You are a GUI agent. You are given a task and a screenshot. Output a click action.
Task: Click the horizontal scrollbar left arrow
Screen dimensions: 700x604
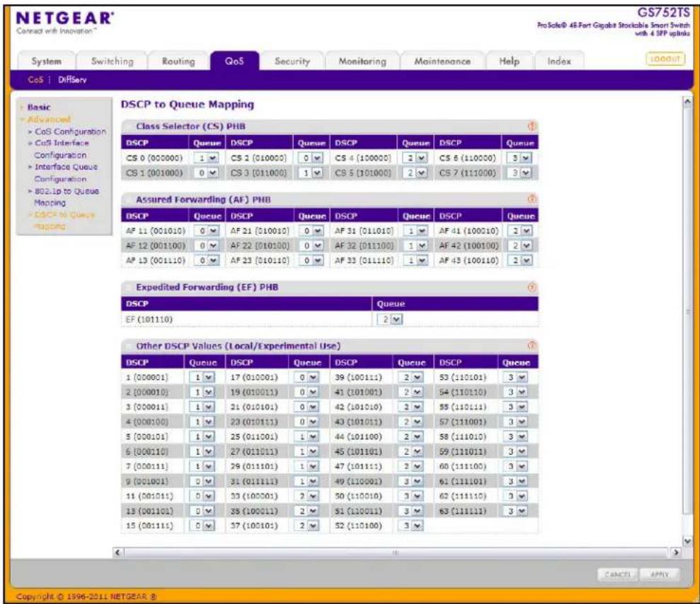point(117,552)
